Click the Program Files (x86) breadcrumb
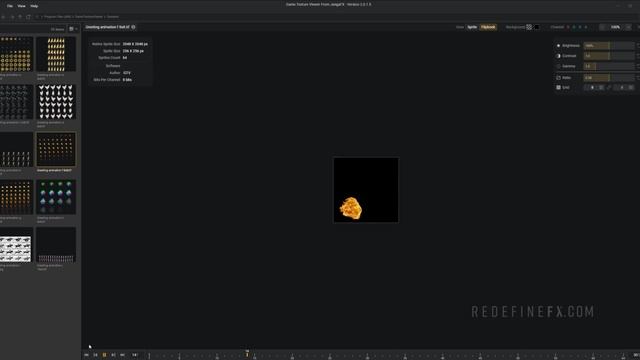Viewport: 640px width, 360px height. 57,17
